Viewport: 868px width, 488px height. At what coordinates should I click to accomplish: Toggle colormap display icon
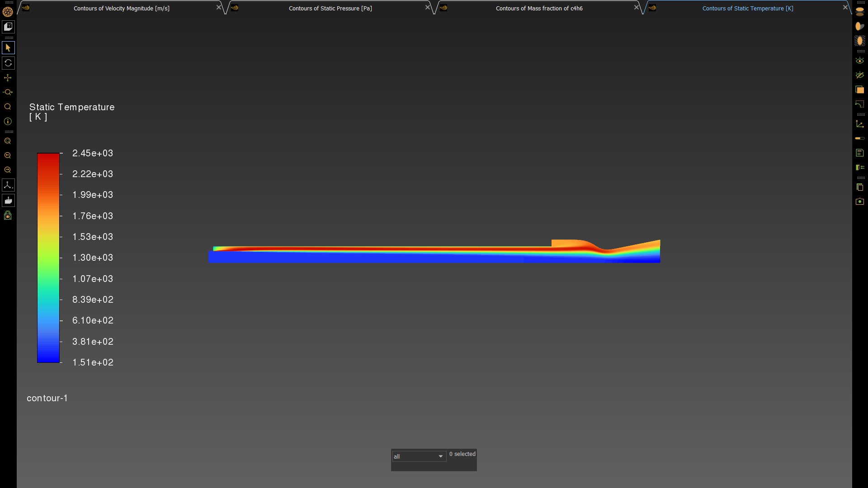pos(860,138)
